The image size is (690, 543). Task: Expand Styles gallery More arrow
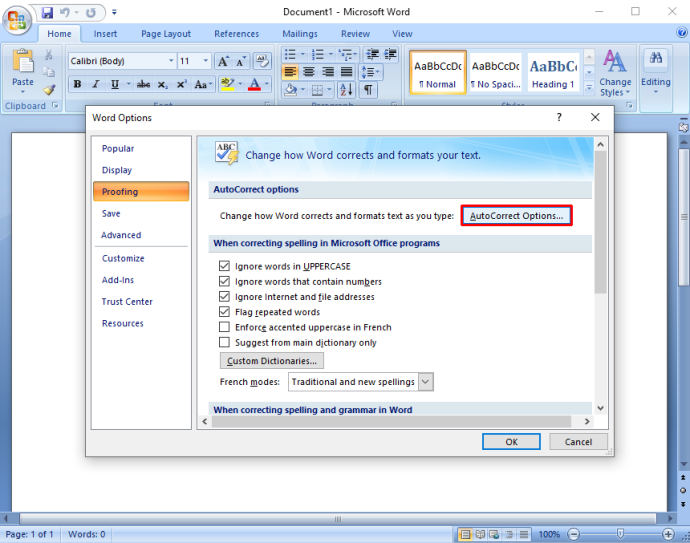coord(589,88)
